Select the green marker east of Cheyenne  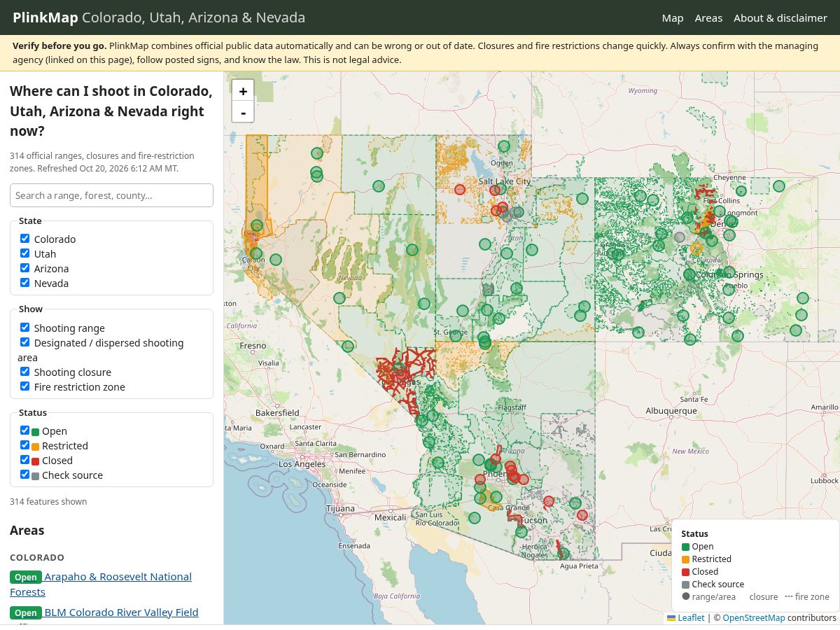[x=778, y=185]
